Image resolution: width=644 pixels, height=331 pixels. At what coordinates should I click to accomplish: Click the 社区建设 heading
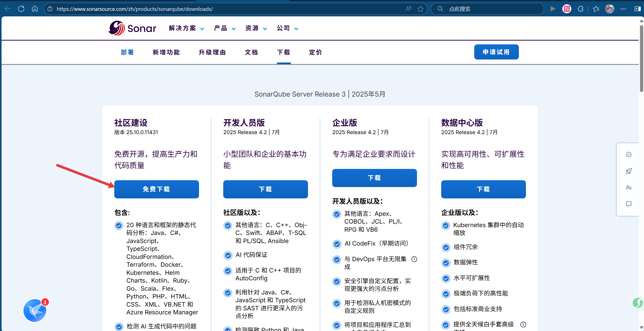pyautogui.click(x=131, y=123)
